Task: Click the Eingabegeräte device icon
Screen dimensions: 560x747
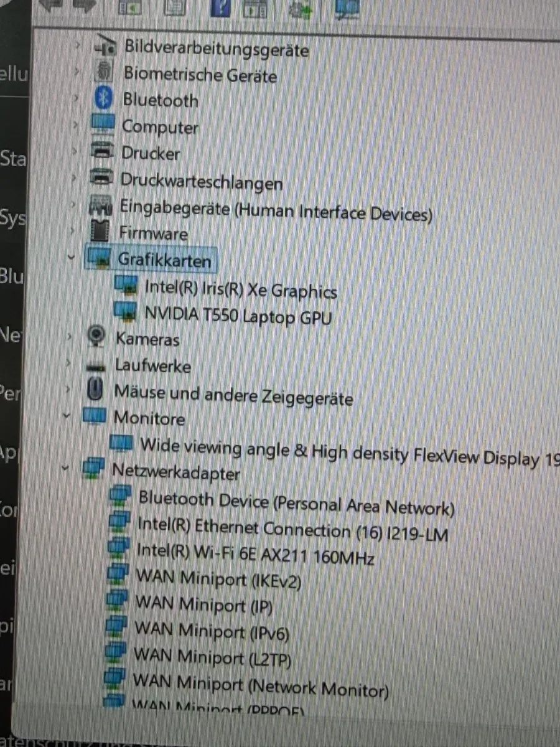Action: (x=101, y=205)
